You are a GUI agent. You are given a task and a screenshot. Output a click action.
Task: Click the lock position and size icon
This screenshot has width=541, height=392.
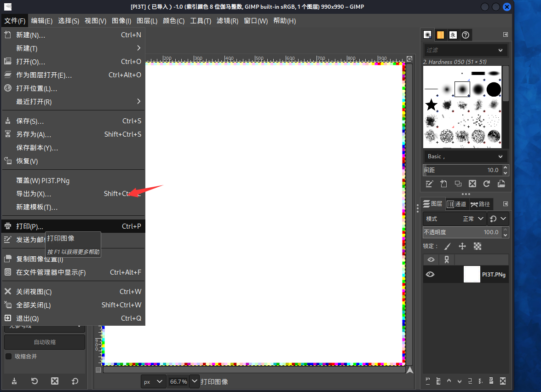[462, 246]
